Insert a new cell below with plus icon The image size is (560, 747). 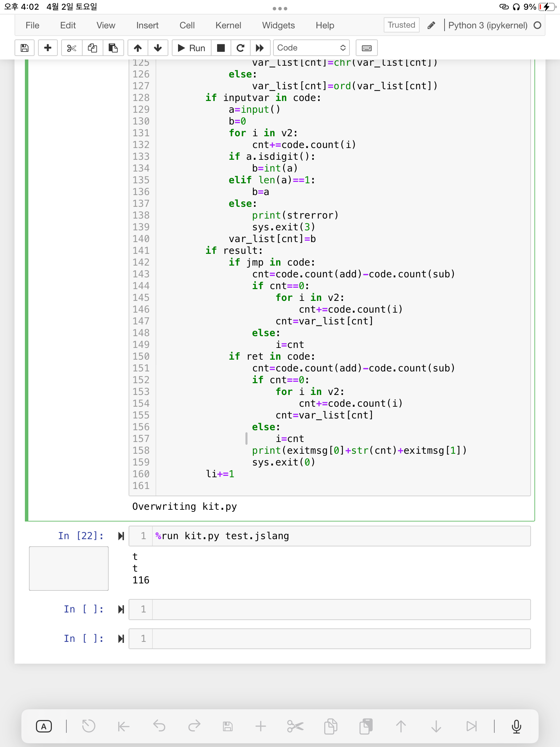pyautogui.click(x=48, y=48)
